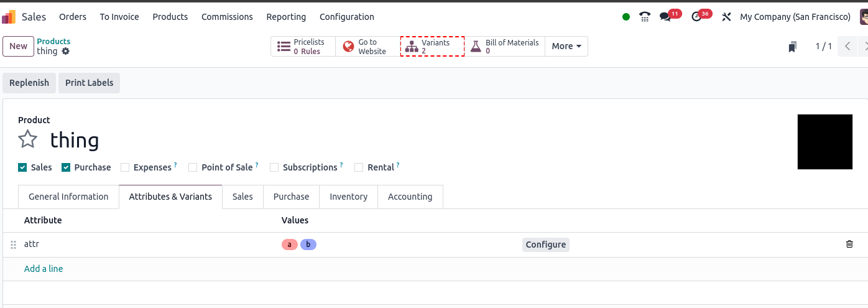The image size is (868, 308).
Task: Open the gear actions menu beside thing
Action: [66, 51]
